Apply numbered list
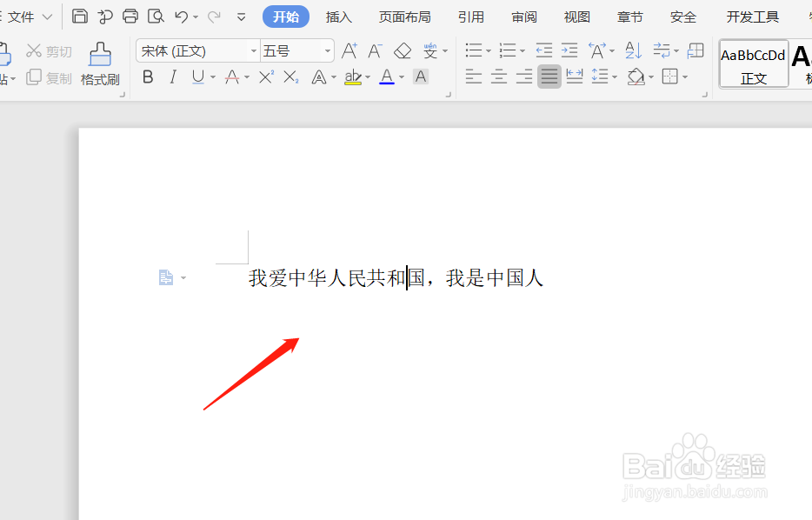The height and width of the screenshot is (520, 812). (508, 50)
